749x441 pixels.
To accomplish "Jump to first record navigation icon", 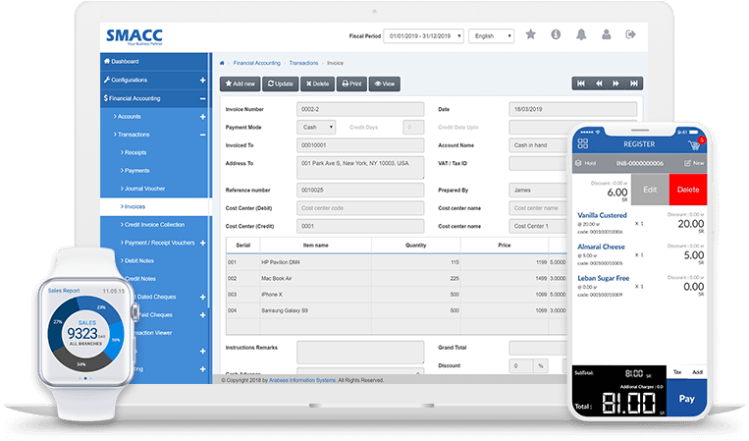I will pos(581,84).
